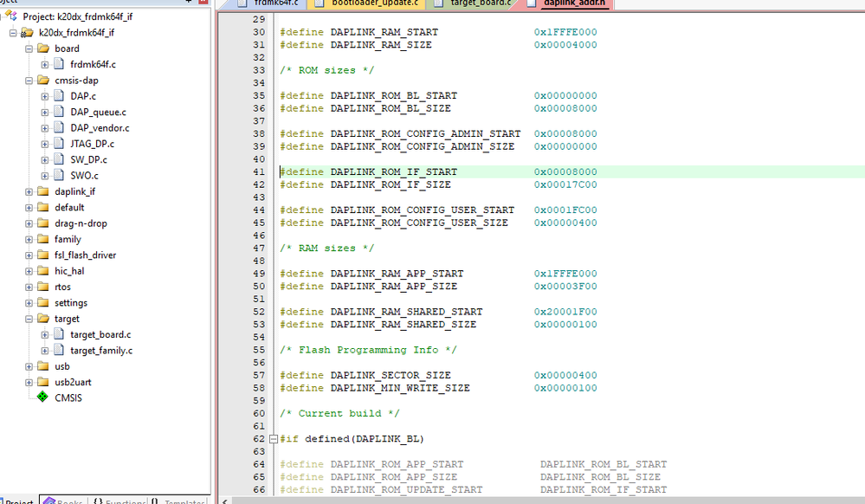Click the rtos folder icon
Image resolution: width=865 pixels, height=504 pixels.
pos(43,287)
